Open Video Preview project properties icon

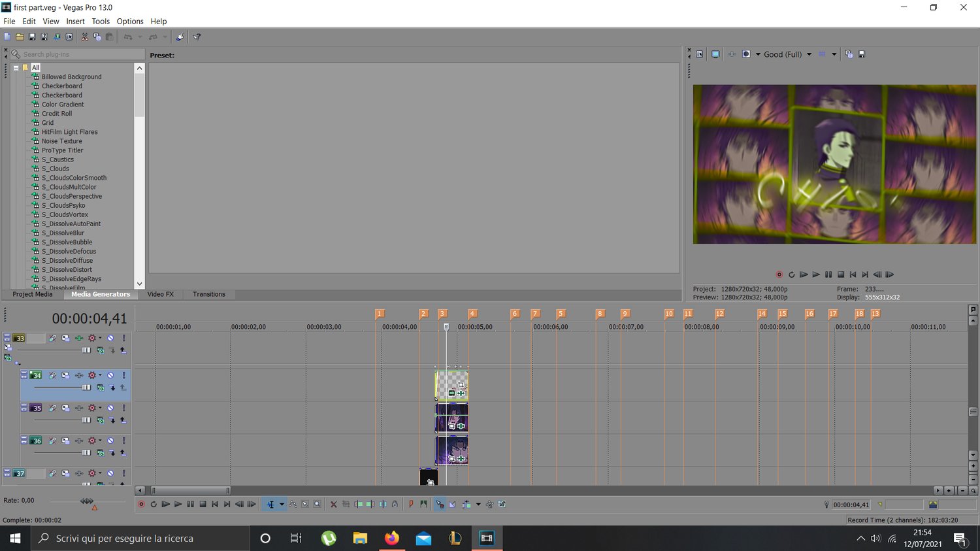tap(700, 54)
